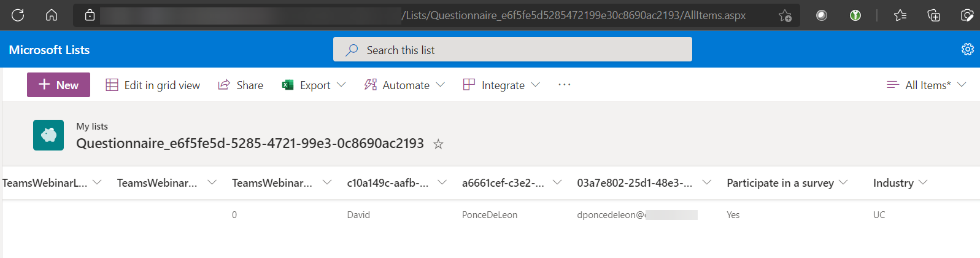Click the site lock icon in address bar
Screen dimensions: 980x258
[x=90, y=15]
